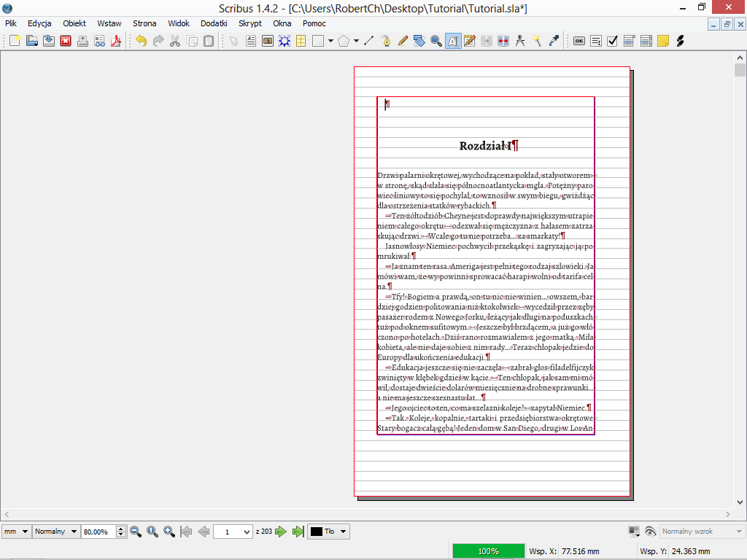Select the Eye Dropper tool
Viewport: 747px width, 560px height.
click(x=554, y=41)
